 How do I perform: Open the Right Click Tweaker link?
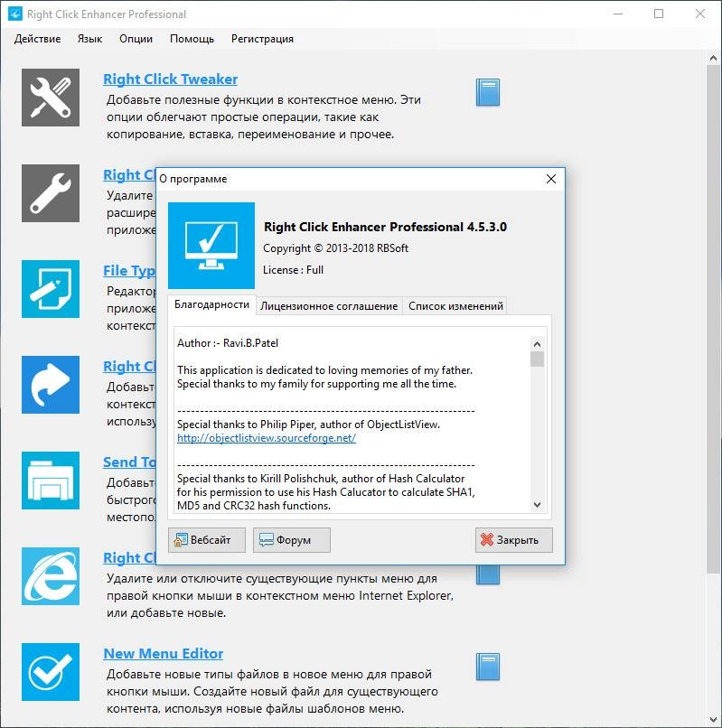(170, 79)
